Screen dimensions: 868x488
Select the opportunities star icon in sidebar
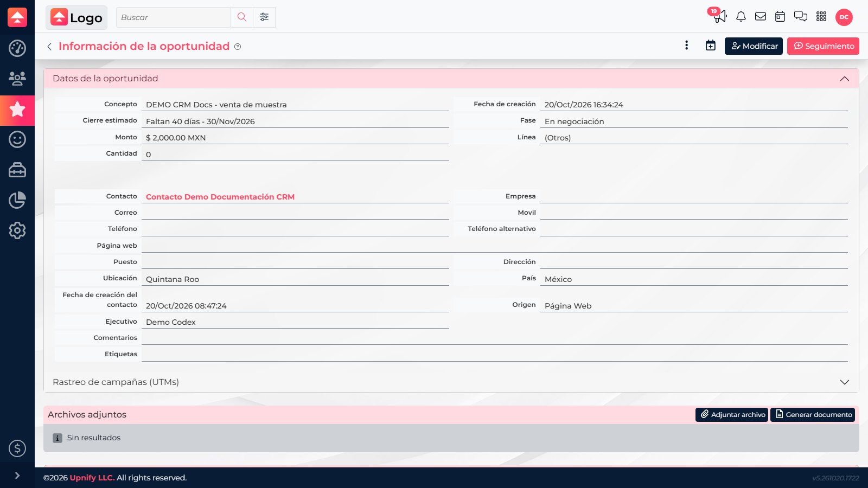[17, 110]
